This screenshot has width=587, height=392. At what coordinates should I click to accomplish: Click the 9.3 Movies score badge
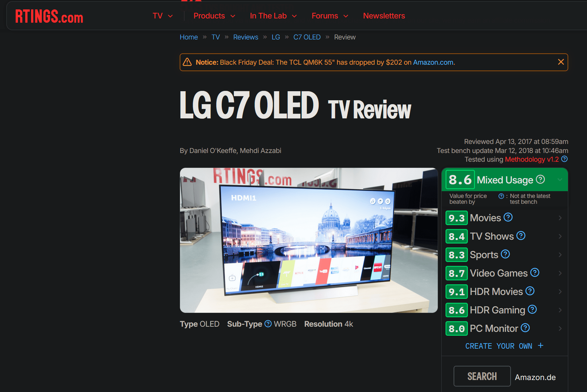(457, 218)
